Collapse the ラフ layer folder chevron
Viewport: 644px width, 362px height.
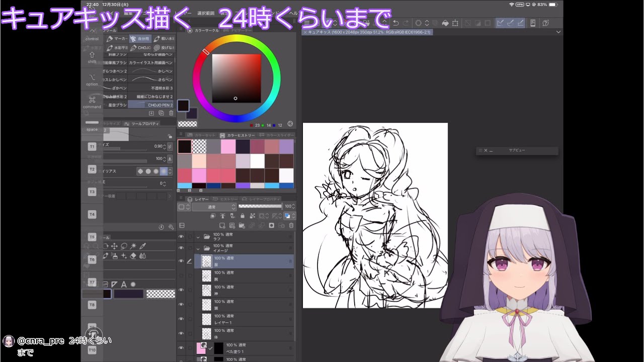pos(198,236)
